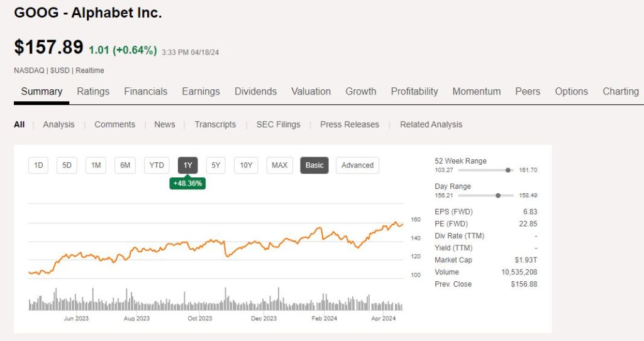This screenshot has width=644, height=341.
Task: Switch to the Ratings tab
Action: [93, 91]
